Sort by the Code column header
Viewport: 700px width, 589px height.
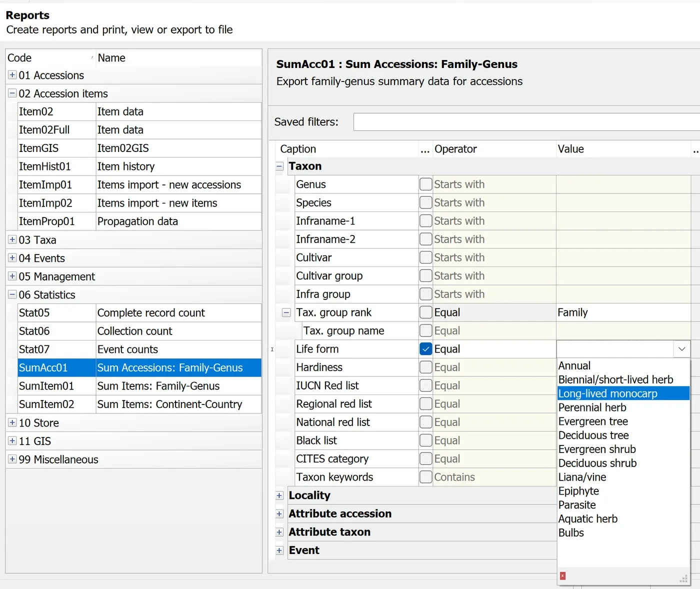click(x=50, y=58)
